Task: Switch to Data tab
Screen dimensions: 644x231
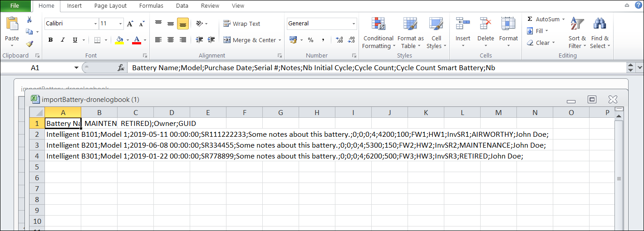Action: (182, 6)
